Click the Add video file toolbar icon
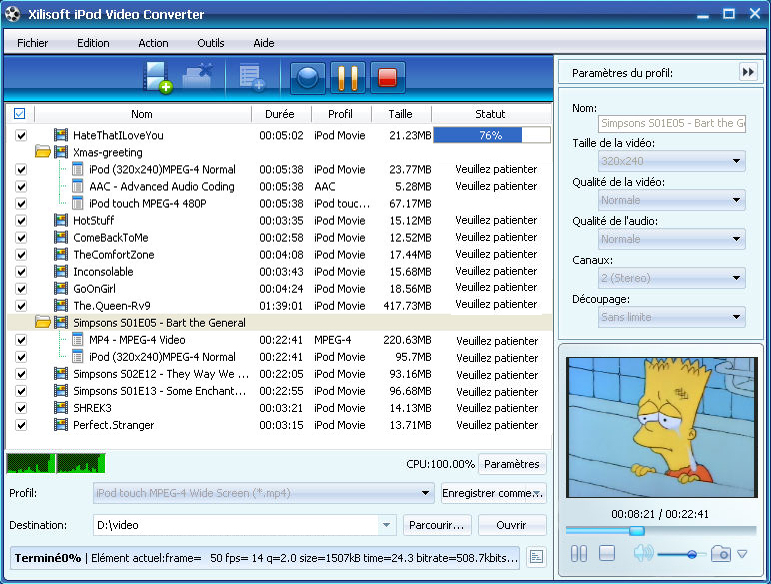 (157, 77)
